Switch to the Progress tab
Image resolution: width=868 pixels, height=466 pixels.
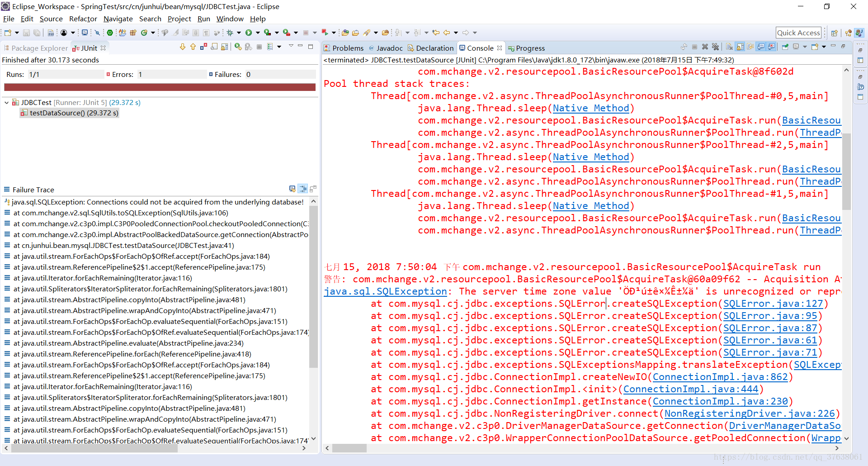pos(527,48)
